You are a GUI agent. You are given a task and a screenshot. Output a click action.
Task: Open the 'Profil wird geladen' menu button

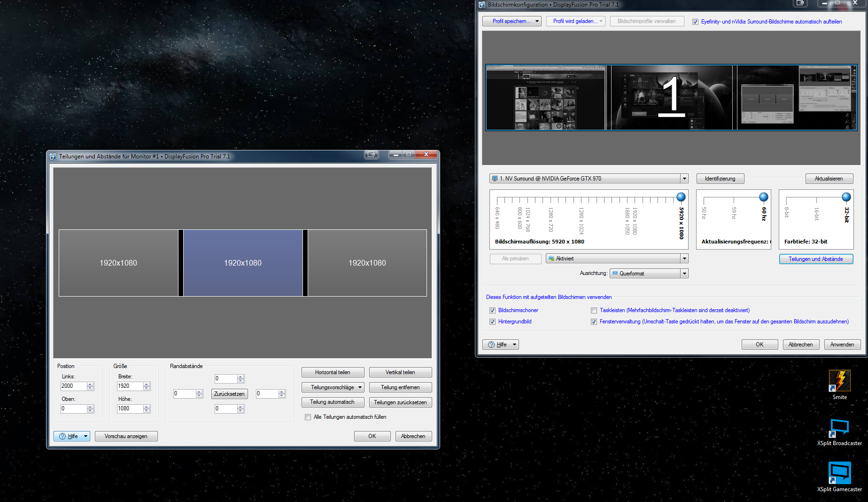[x=575, y=21]
